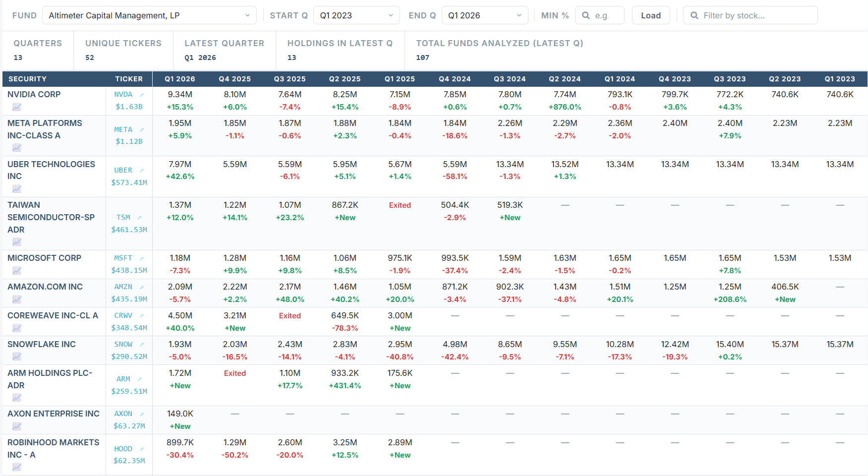The height and width of the screenshot is (476, 868).
Task: Open ROBINHOOD MARKETS chart icon
Action: point(17,467)
